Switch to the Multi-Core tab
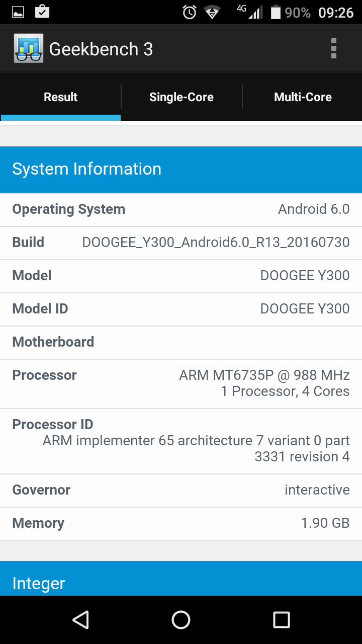The height and width of the screenshot is (644, 362). 303,97
